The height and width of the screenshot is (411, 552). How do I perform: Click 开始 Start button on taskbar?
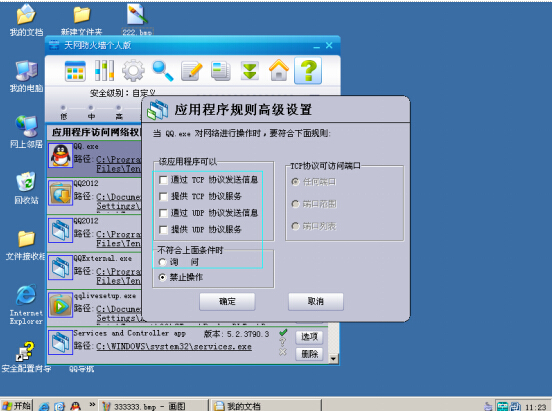coord(17,406)
